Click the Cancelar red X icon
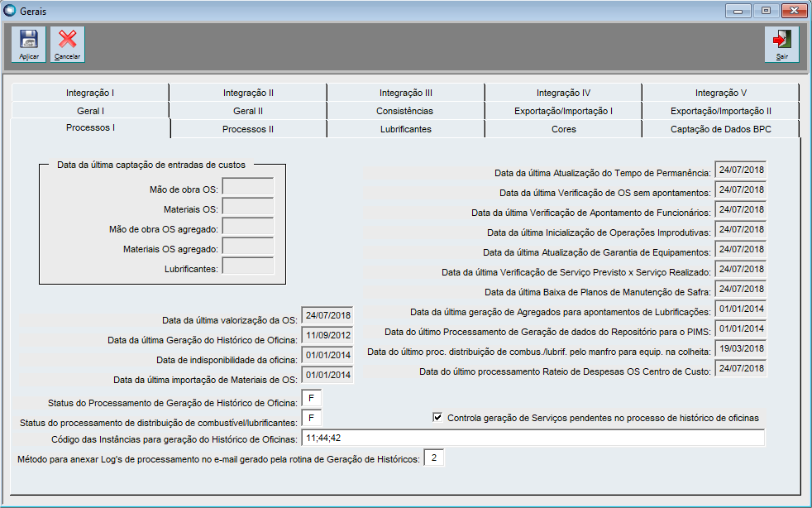Image resolution: width=812 pixels, height=508 pixels. coord(67,45)
